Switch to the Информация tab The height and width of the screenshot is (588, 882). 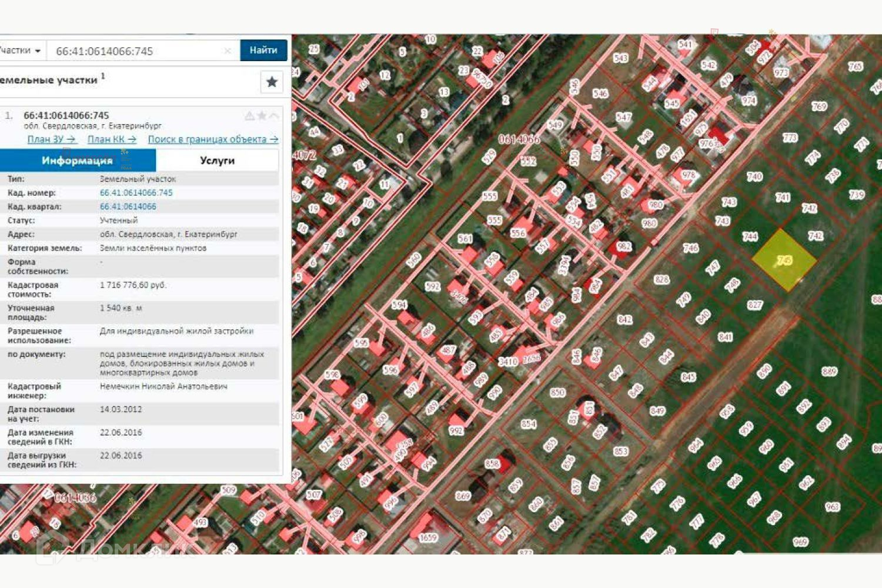78,161
